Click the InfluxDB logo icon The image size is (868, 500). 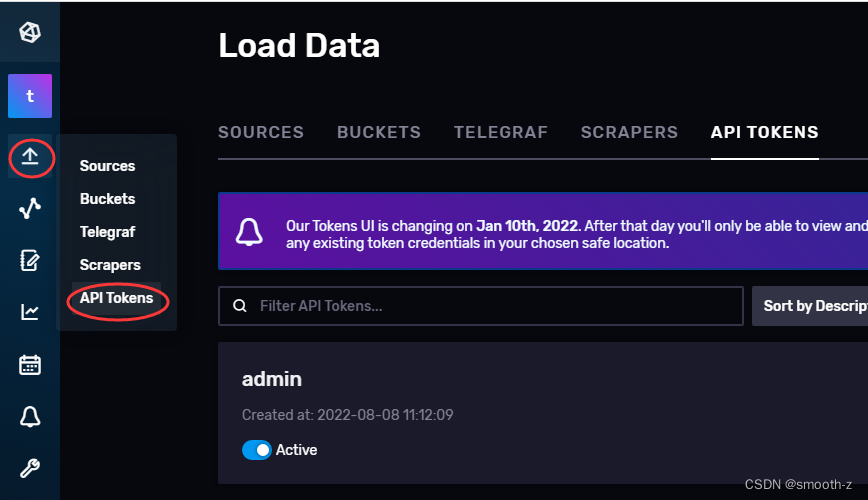[x=30, y=32]
